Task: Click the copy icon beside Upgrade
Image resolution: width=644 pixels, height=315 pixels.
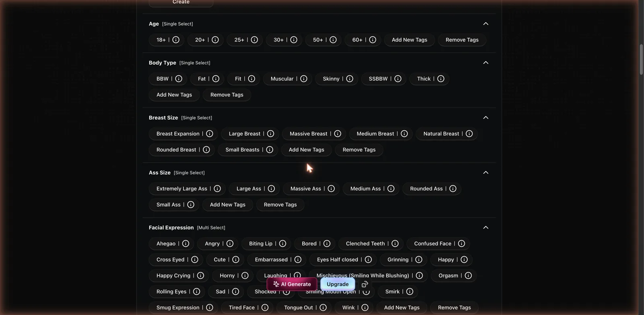Action: (x=365, y=284)
